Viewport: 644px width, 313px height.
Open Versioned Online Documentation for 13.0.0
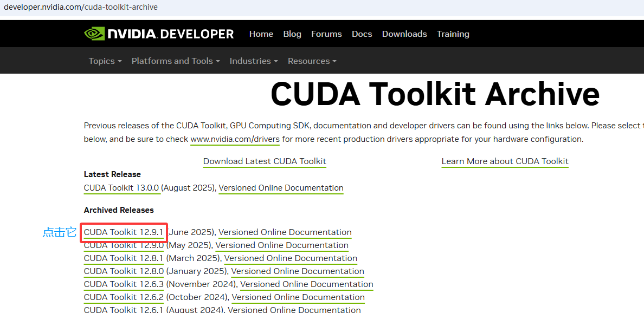point(281,188)
